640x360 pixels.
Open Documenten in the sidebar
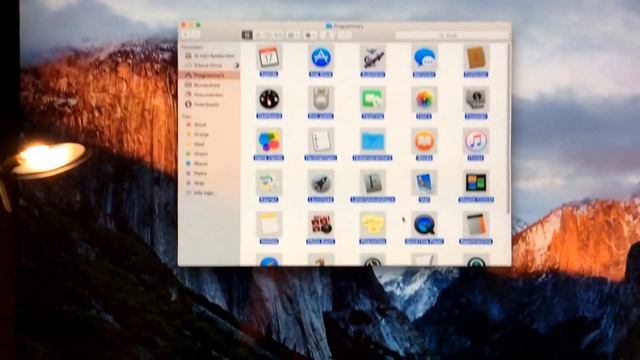point(210,95)
